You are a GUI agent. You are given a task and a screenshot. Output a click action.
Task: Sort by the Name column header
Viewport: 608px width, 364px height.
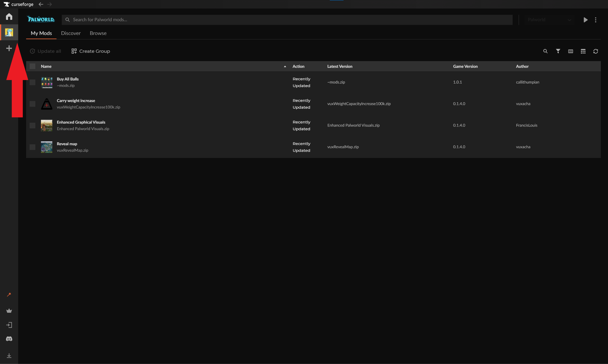tap(46, 66)
